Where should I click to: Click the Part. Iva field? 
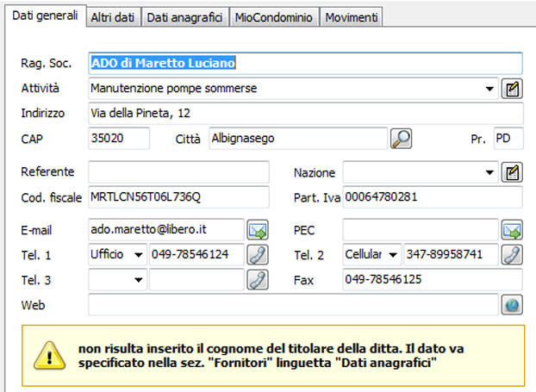point(433,197)
